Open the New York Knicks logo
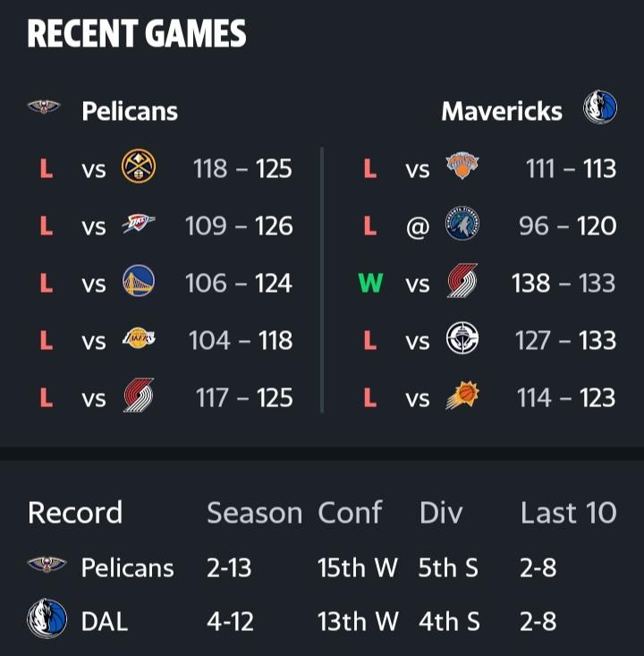Screen dimensions: 644x656 point(462,167)
